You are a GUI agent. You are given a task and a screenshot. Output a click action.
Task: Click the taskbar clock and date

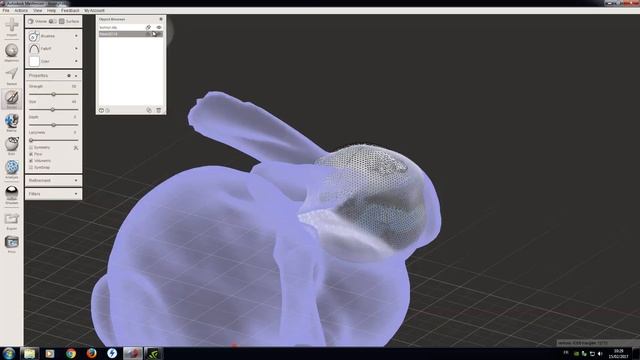(x=619, y=354)
